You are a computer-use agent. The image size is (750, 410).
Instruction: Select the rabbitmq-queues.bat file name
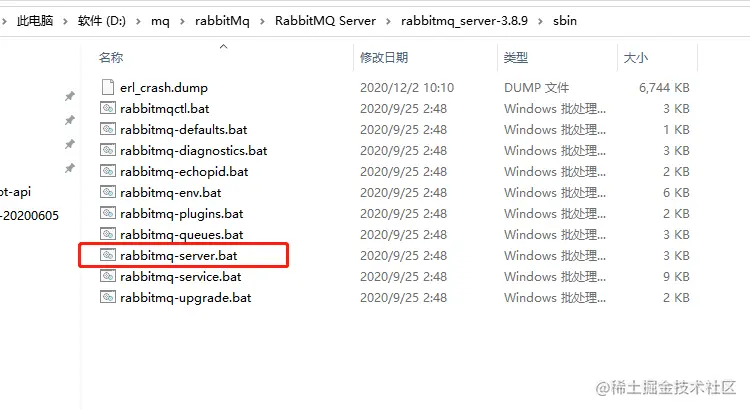click(x=182, y=235)
